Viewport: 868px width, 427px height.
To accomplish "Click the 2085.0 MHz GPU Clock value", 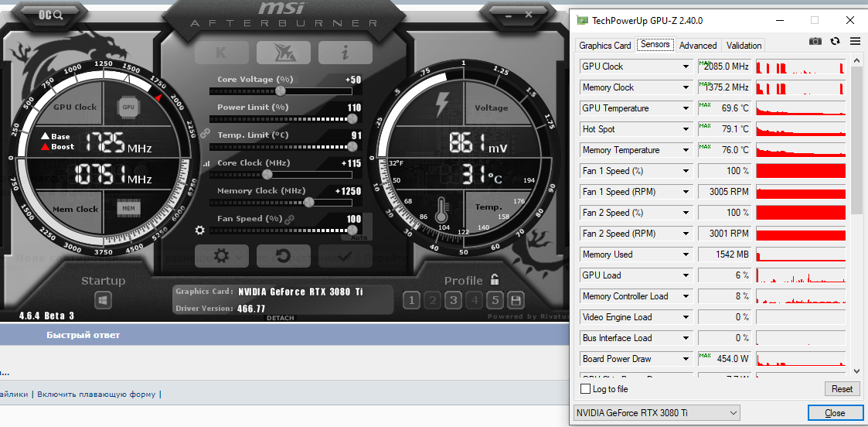I will point(725,67).
